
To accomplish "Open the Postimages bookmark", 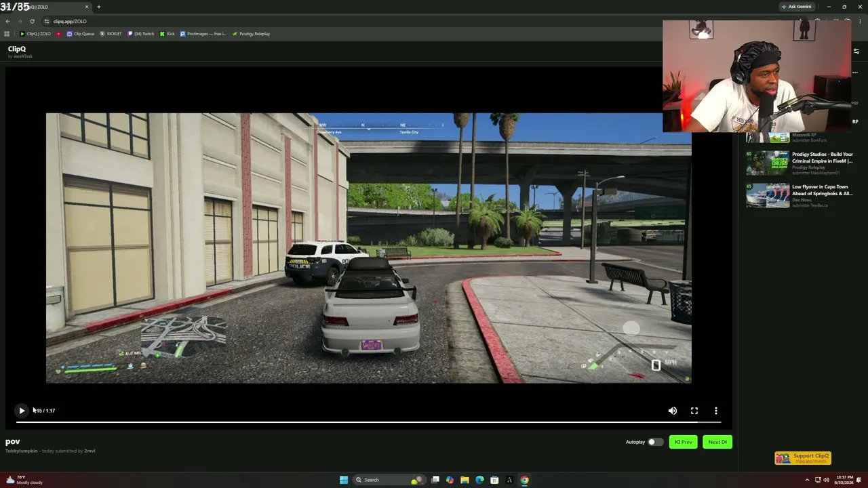I will (203, 34).
